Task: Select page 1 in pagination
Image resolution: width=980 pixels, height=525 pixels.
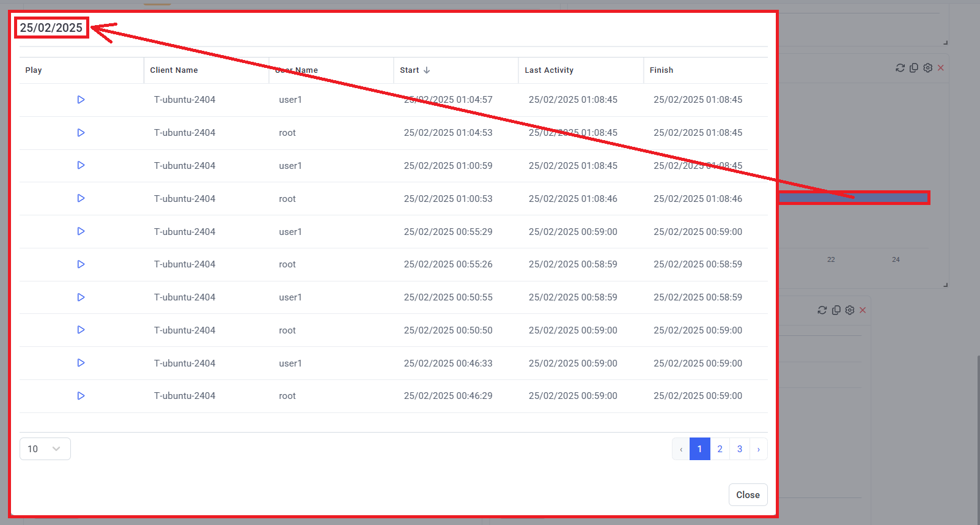Action: 699,449
